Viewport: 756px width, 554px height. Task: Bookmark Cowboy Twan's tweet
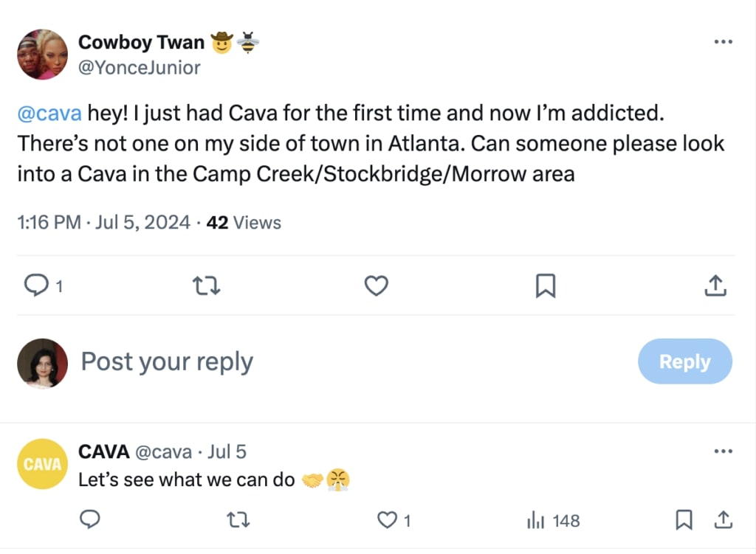click(546, 285)
